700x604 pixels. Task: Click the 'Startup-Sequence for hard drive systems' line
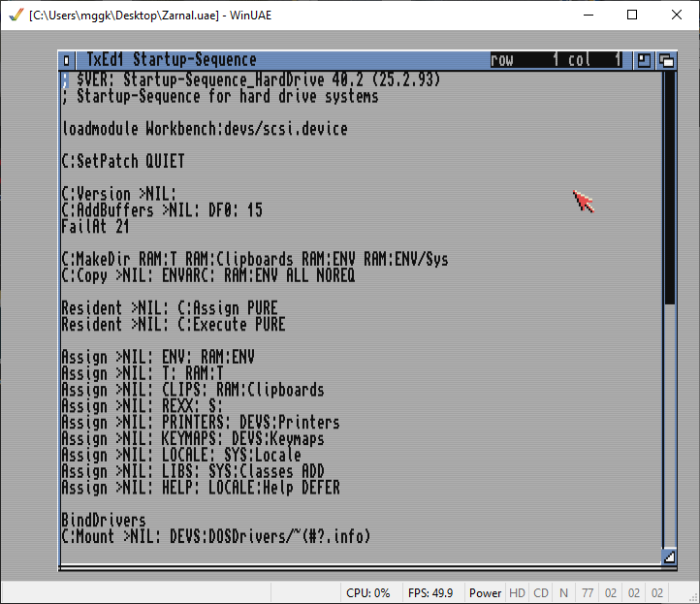tap(220, 96)
